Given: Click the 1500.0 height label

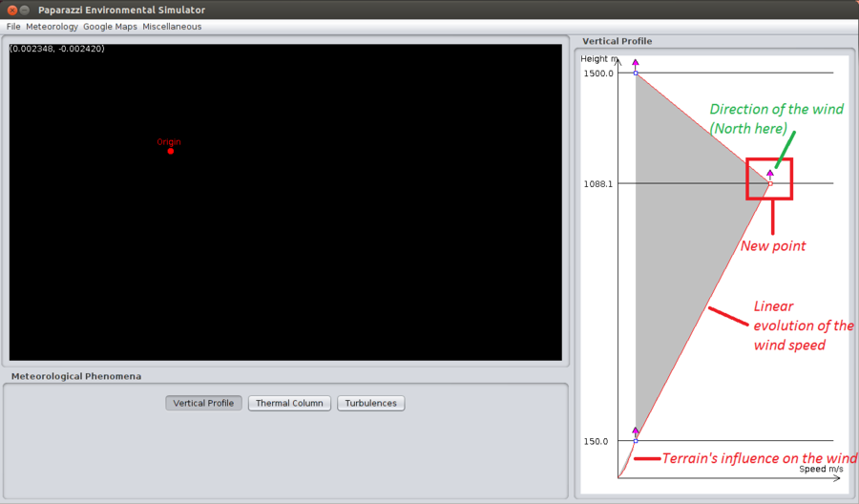Looking at the screenshot, I should (x=598, y=73).
